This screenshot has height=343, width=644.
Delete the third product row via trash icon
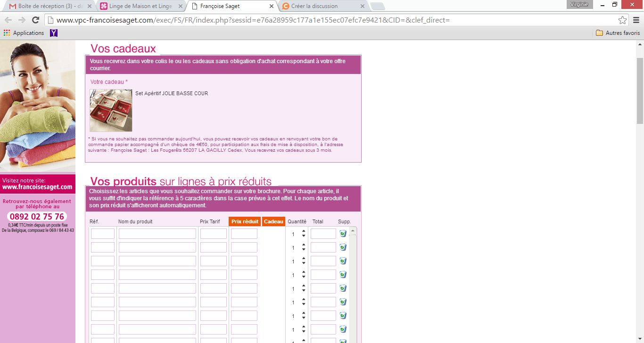[x=343, y=261]
